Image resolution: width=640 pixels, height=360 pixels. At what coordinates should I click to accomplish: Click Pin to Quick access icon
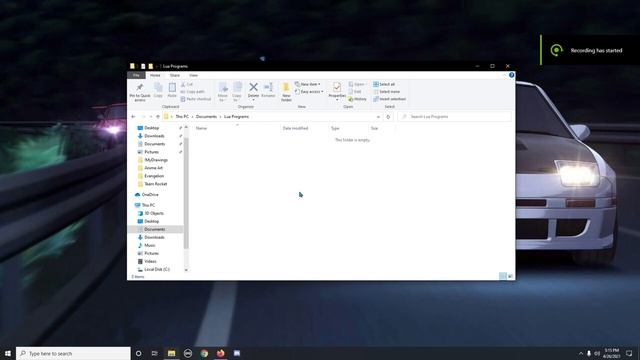[x=140, y=87]
